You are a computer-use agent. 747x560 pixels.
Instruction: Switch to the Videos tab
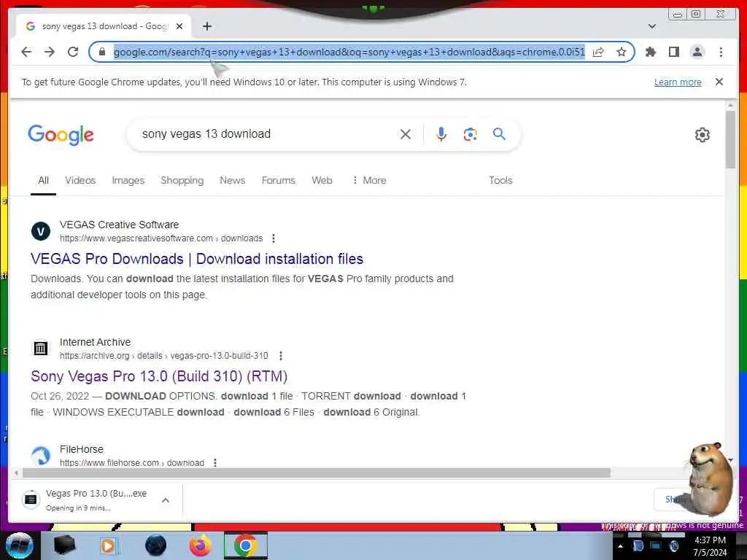pyautogui.click(x=80, y=181)
